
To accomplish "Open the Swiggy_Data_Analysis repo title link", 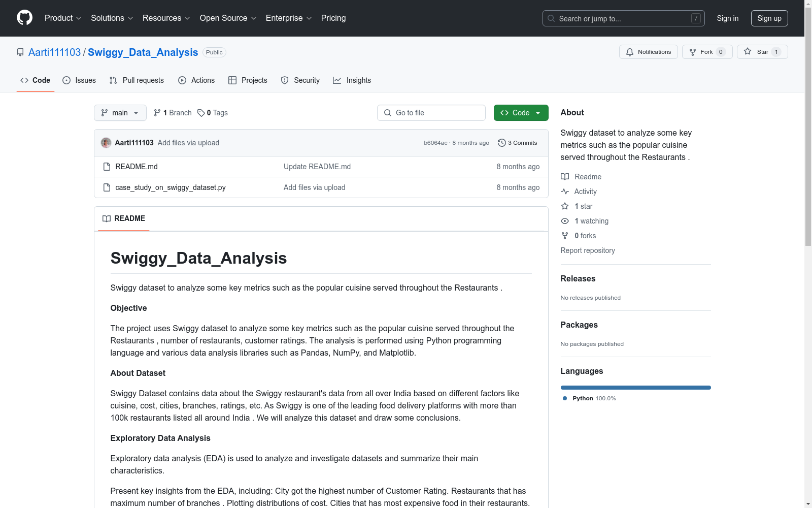I will (x=143, y=52).
